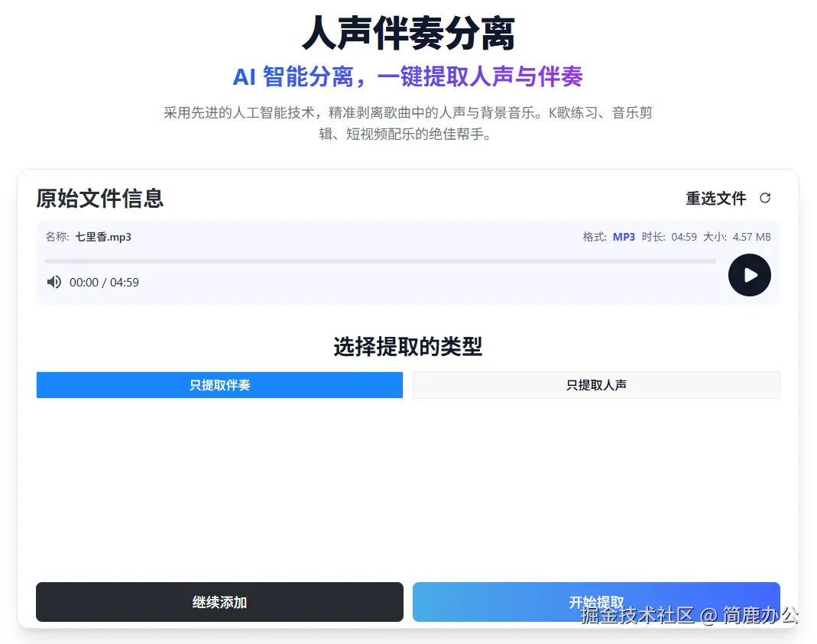Click the 开始提取 button
The width and height of the screenshot is (817, 644).
pos(596,602)
